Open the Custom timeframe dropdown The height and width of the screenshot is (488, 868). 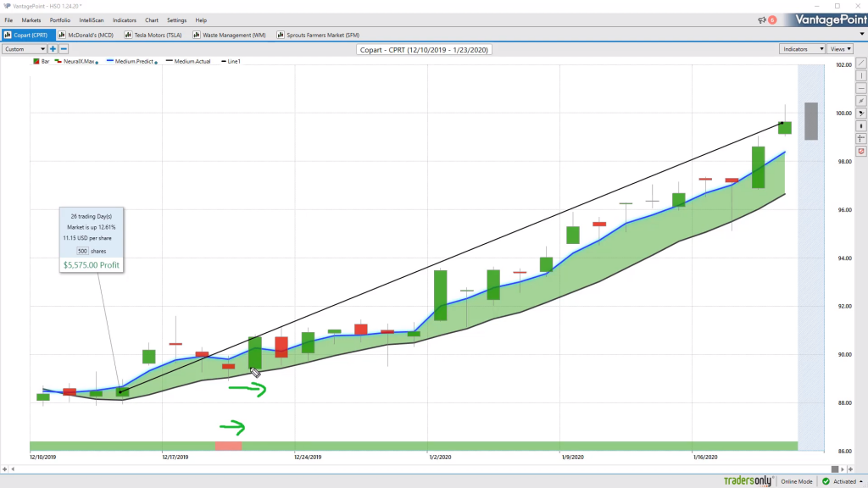pyautogui.click(x=24, y=48)
